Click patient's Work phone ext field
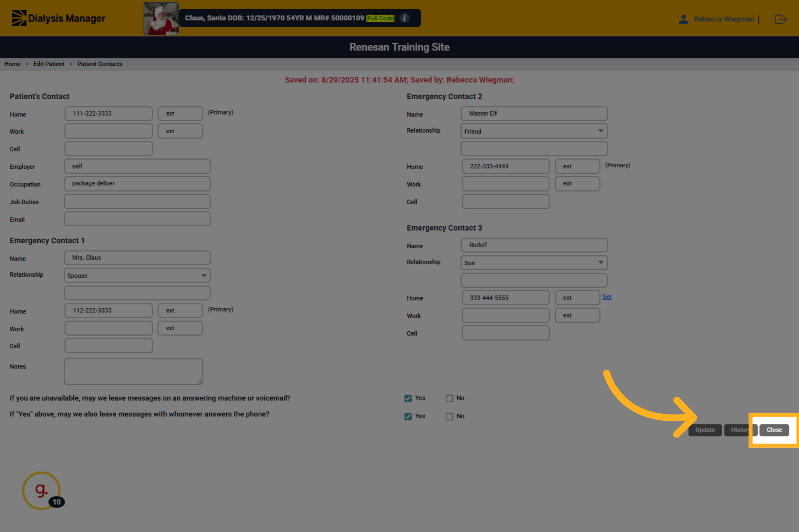 tap(180, 131)
